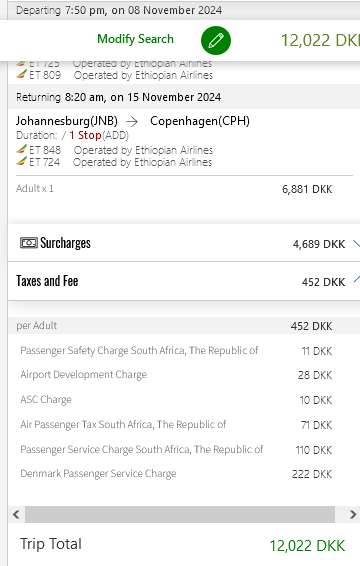This screenshot has width=360, height=566.
Task: Click the Ethiopian Airlines logo beside ET 848
Action: [x=22, y=149]
